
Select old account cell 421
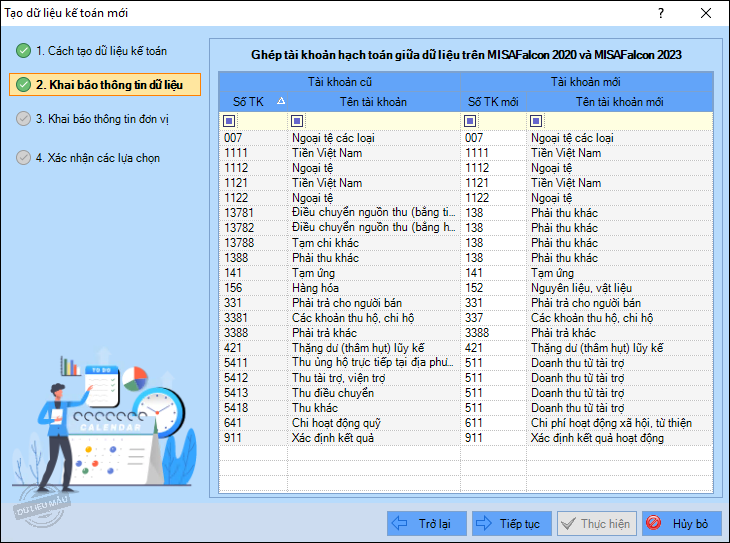[253, 348]
